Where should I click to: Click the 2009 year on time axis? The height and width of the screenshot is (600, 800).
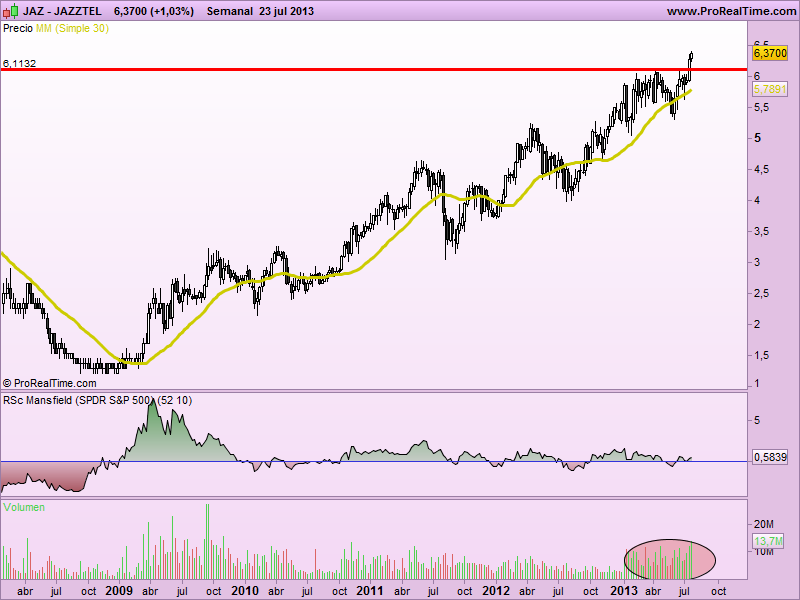[119, 591]
